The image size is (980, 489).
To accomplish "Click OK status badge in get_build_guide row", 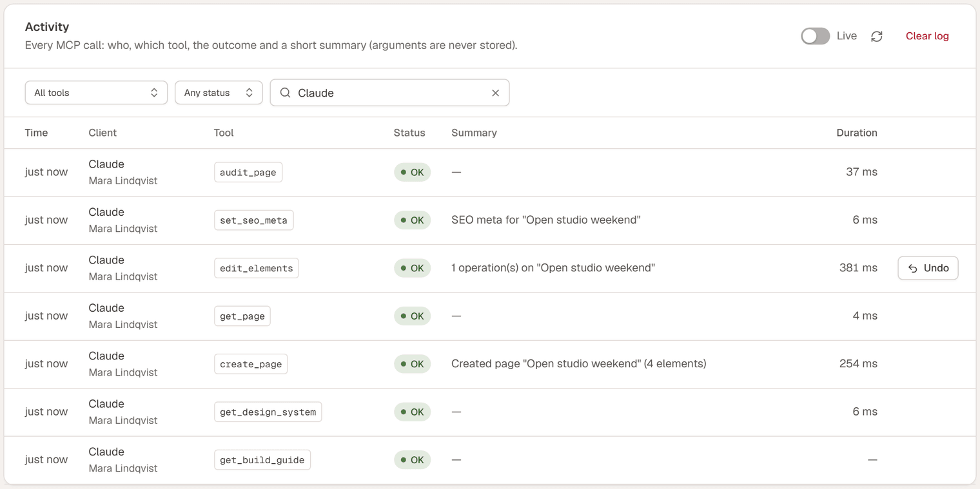I will (412, 460).
